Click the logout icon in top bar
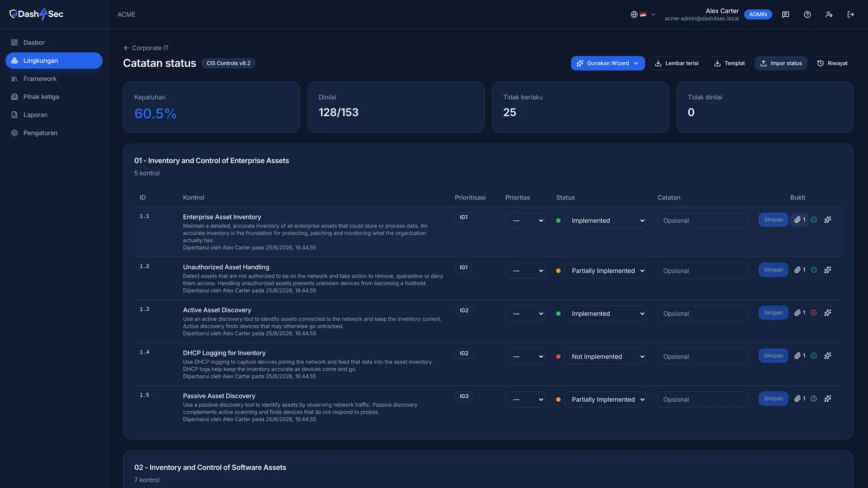868x488 pixels. coord(851,15)
